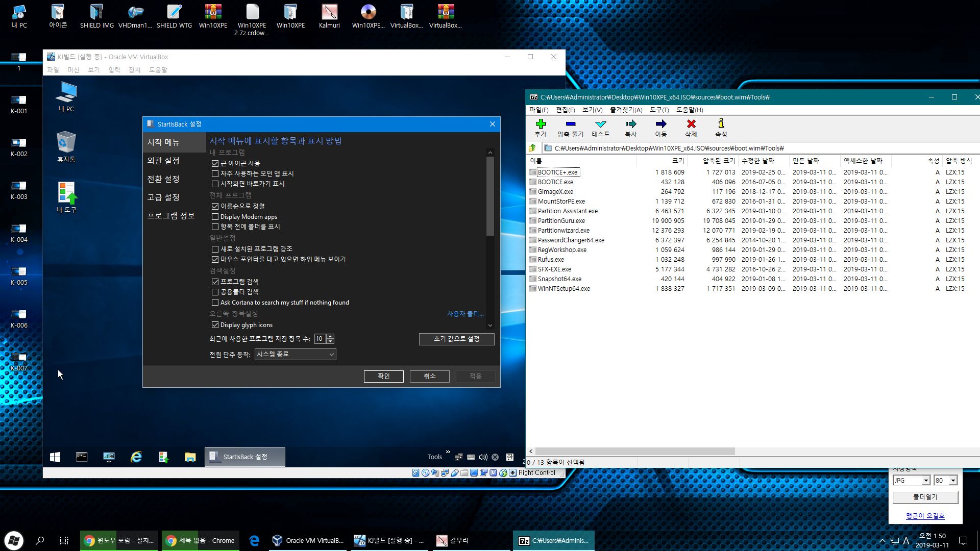This screenshot has width=980, height=551.
Task: Open 내 PC icon inside the VM desktop
Action: pos(66,96)
